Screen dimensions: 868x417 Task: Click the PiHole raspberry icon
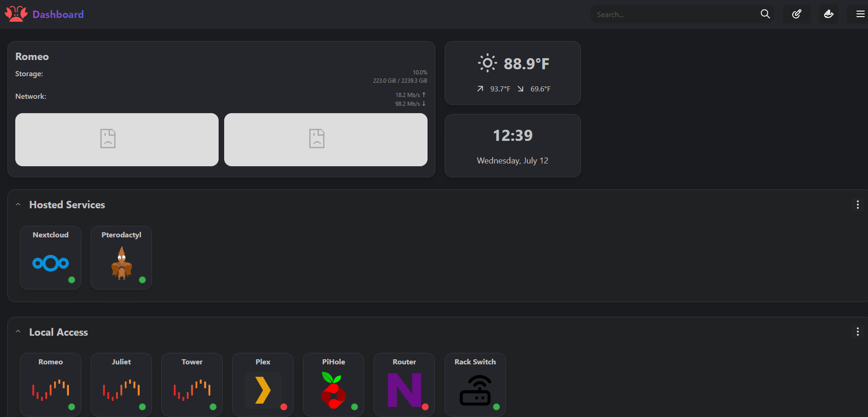tap(333, 390)
